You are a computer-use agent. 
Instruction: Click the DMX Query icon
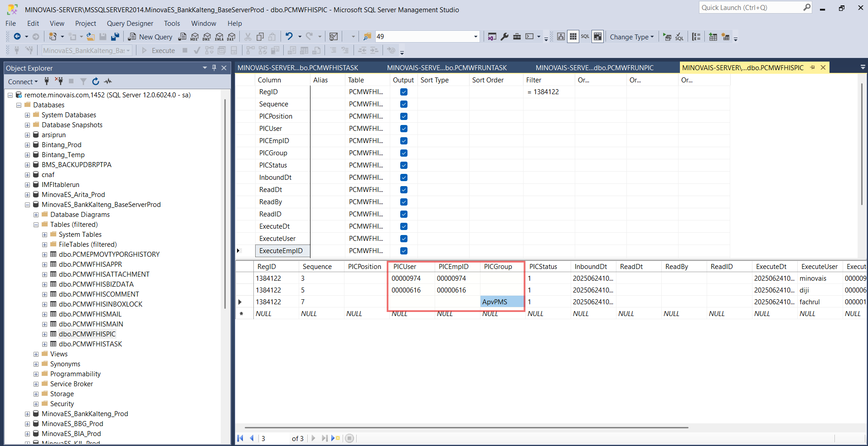click(207, 37)
